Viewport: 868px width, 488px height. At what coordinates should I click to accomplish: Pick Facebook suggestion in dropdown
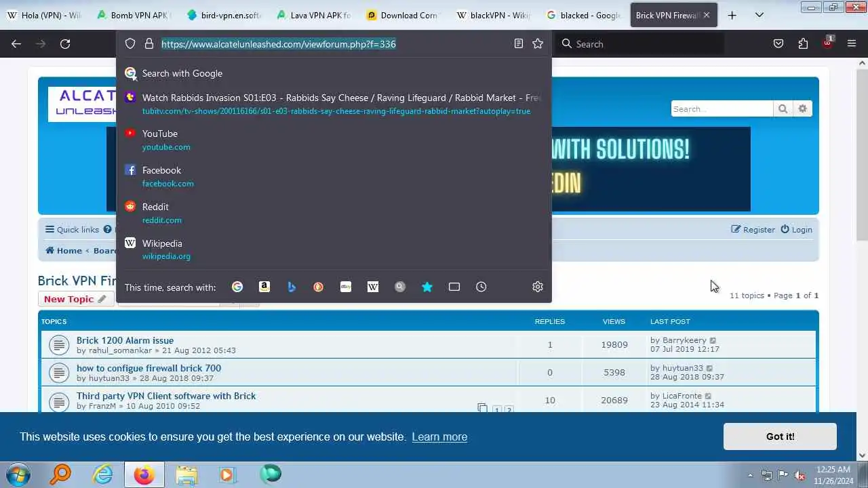point(334,176)
